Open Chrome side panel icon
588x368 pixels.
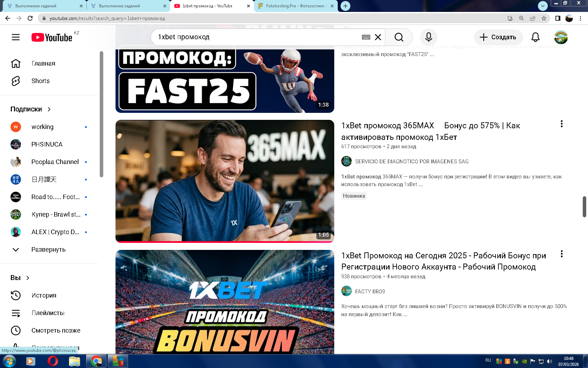[558, 18]
